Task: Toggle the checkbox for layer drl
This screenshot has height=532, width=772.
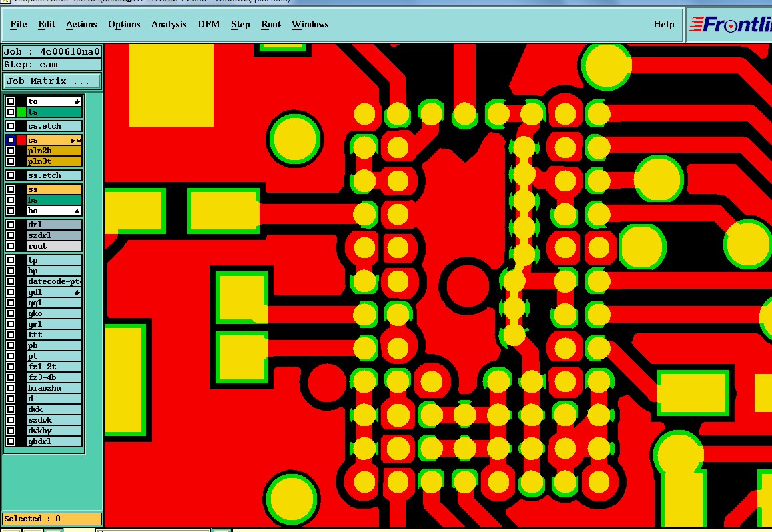Action: (x=11, y=225)
